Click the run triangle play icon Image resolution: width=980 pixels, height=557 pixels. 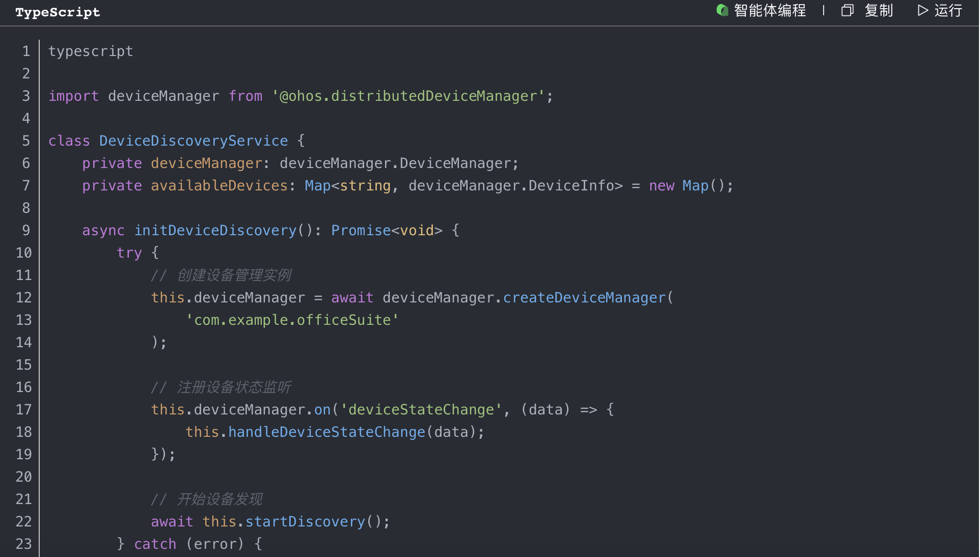click(922, 10)
